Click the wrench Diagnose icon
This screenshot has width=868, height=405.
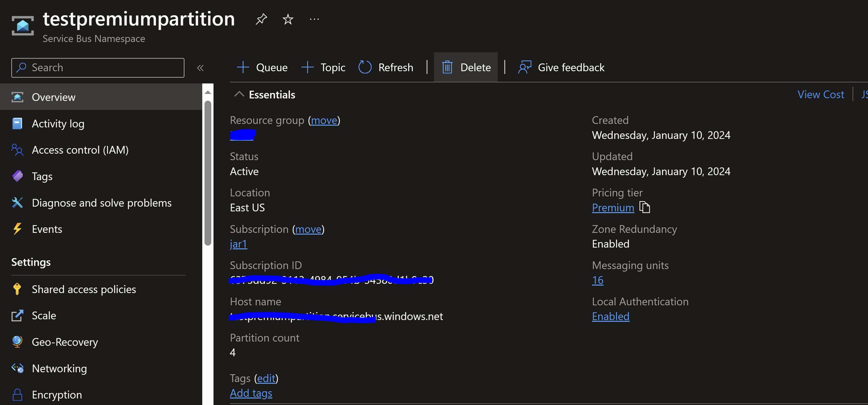[17, 203]
